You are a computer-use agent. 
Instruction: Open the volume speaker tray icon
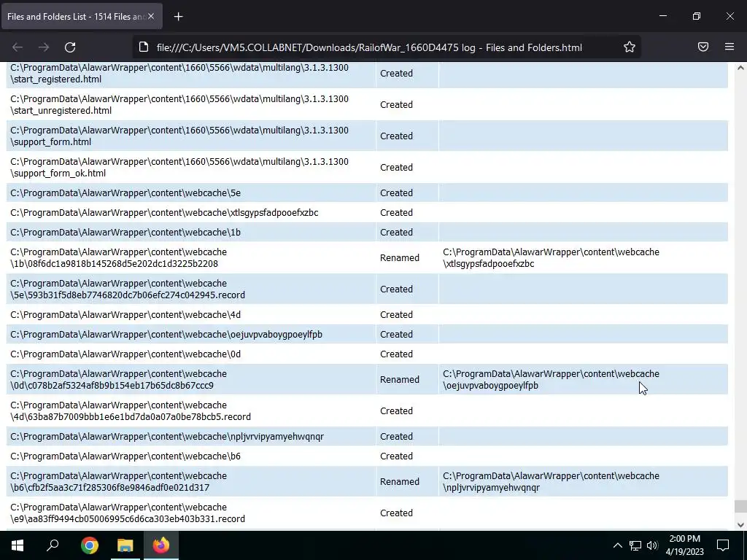point(652,545)
